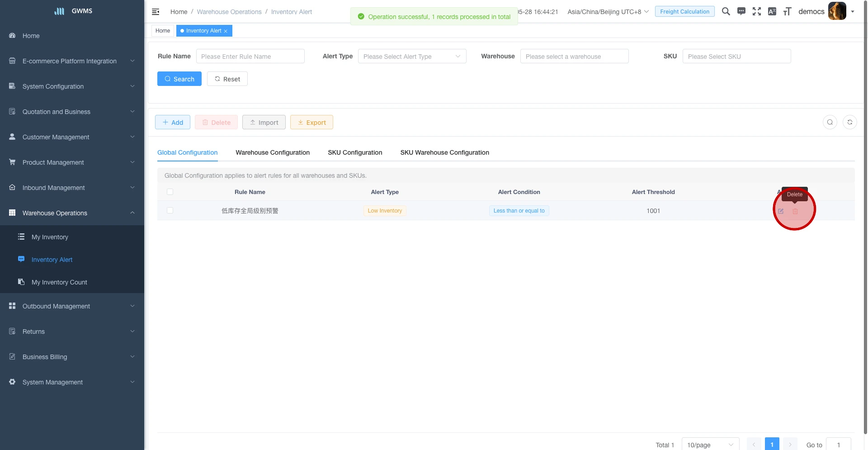The width and height of the screenshot is (868, 450).
Task: Click the Add button
Action: pos(173,122)
